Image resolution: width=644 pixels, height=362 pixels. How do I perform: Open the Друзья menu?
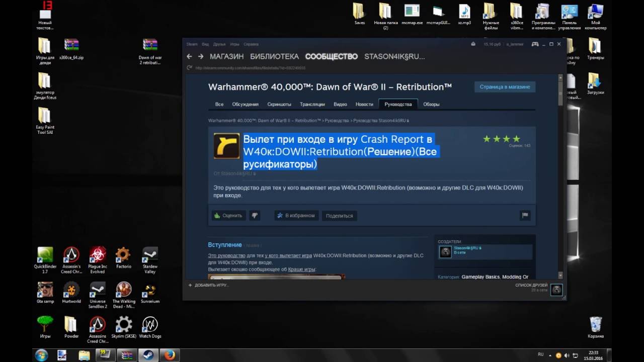(x=219, y=44)
